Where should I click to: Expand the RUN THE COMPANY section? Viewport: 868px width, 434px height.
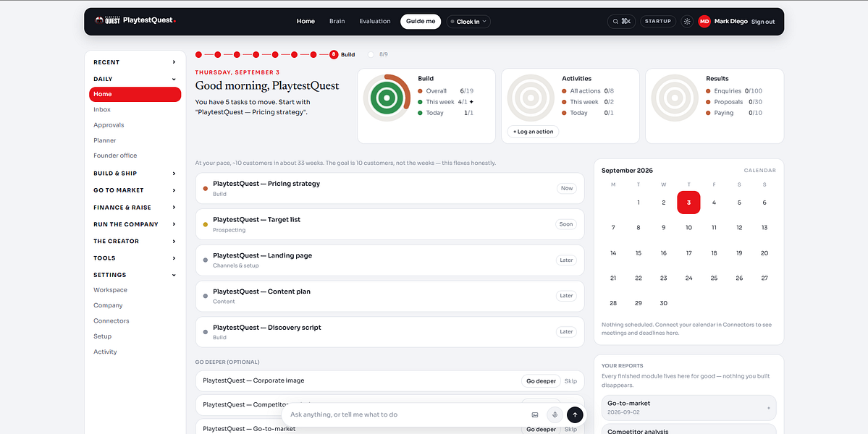pyautogui.click(x=135, y=224)
